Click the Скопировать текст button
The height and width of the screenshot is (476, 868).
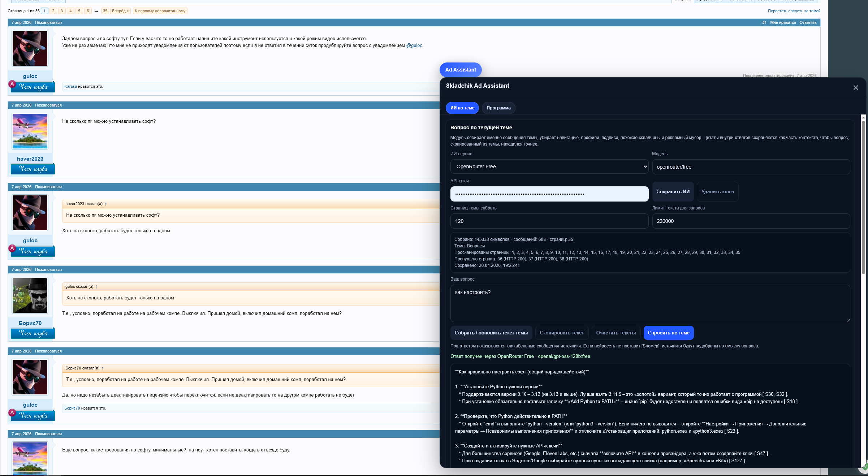(561, 333)
